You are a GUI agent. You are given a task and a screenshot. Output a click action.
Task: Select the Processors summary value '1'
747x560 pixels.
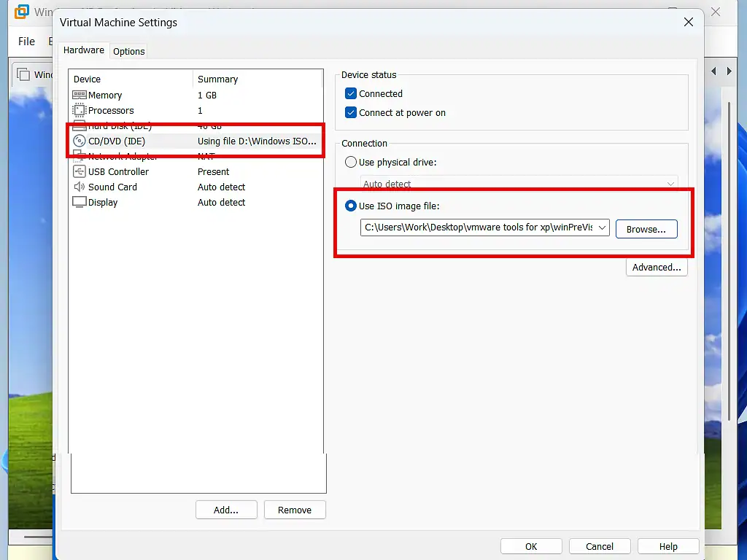click(x=200, y=111)
